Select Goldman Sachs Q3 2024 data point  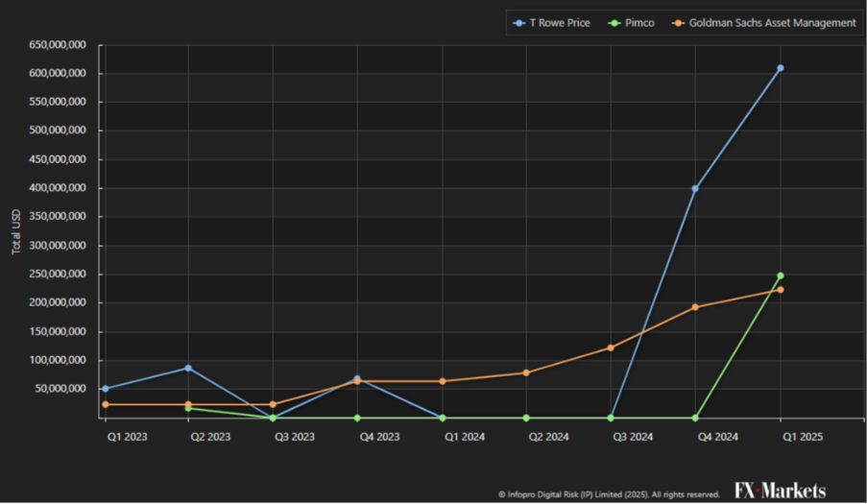tap(611, 348)
